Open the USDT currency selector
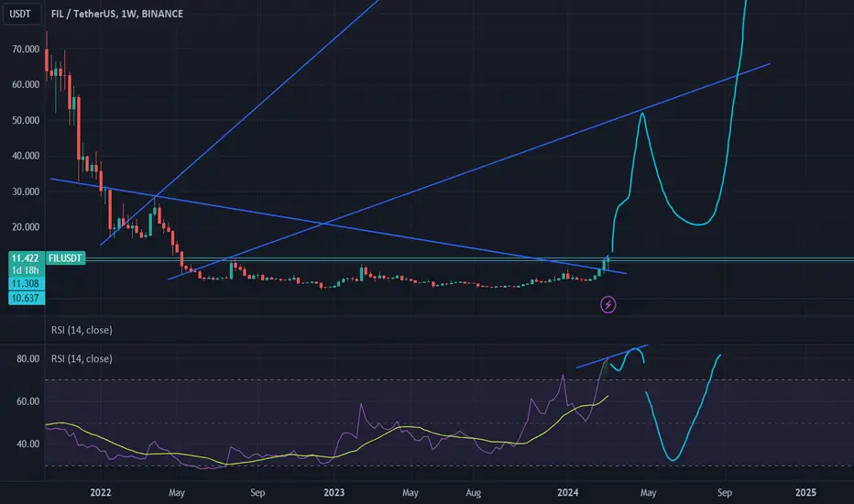This screenshot has height=504, width=854. pos(21,14)
